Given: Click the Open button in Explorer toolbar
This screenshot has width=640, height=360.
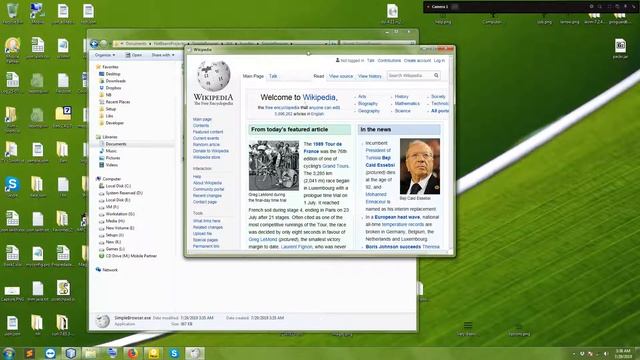Looking at the screenshot, I should coord(134,55).
